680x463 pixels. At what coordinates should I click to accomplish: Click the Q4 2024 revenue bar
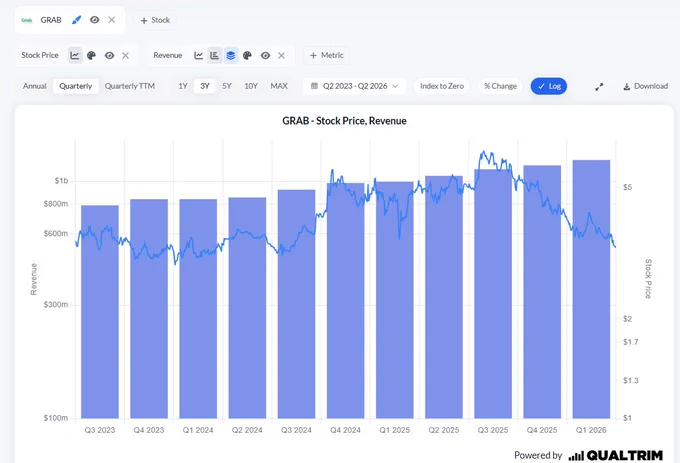[x=346, y=300]
